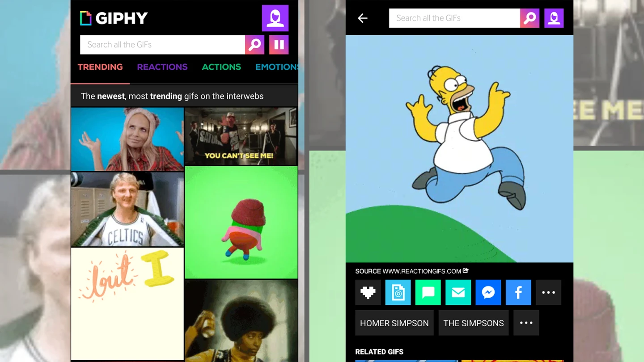Open user profile icon in trending screen
The width and height of the screenshot is (644, 362).
[275, 18]
